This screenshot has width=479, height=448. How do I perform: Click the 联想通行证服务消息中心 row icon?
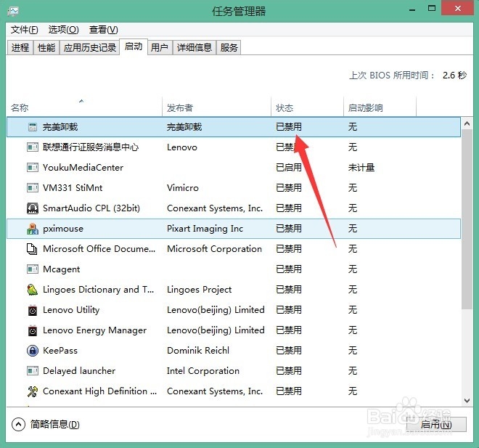[33, 147]
